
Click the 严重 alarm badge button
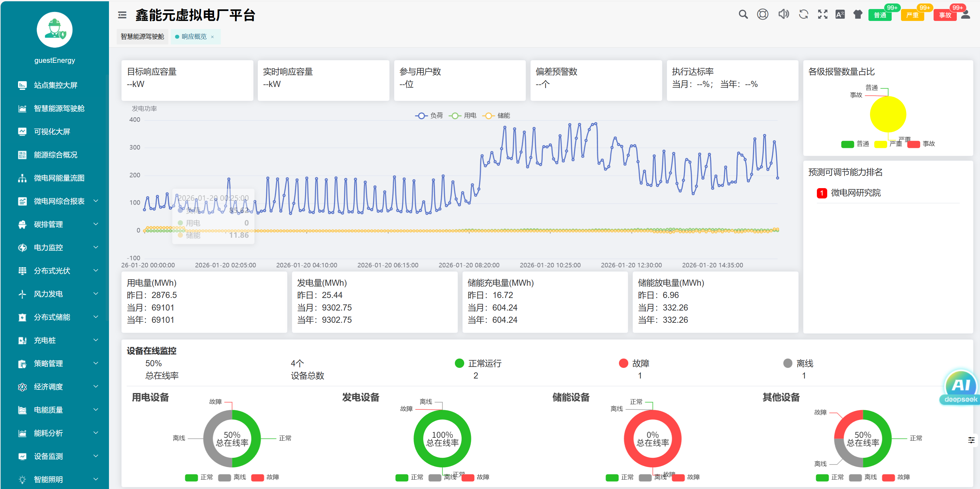912,15
